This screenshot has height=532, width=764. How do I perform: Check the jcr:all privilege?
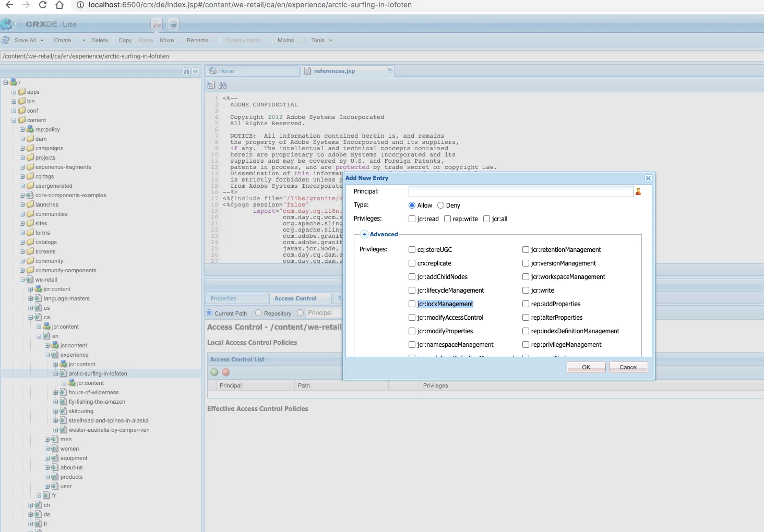487,219
